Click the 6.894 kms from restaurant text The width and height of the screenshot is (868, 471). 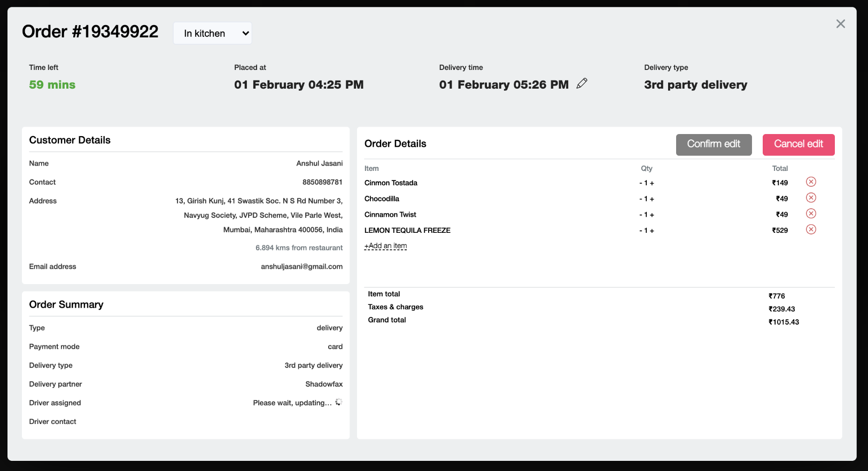299,248
